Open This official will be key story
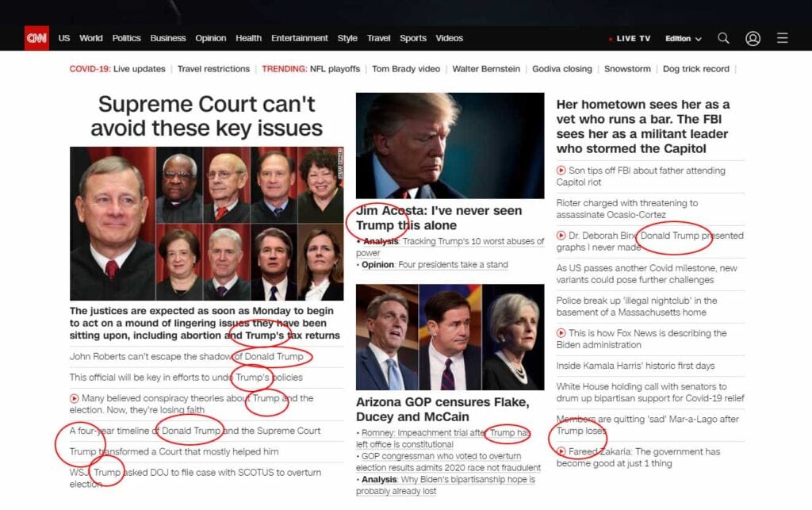This screenshot has height=510, width=812. (186, 378)
